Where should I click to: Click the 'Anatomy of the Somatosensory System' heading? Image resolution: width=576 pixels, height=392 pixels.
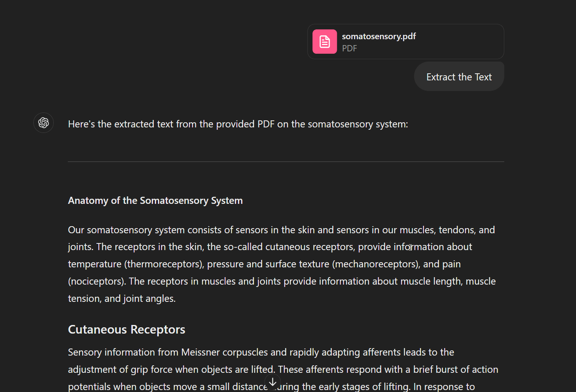click(155, 200)
